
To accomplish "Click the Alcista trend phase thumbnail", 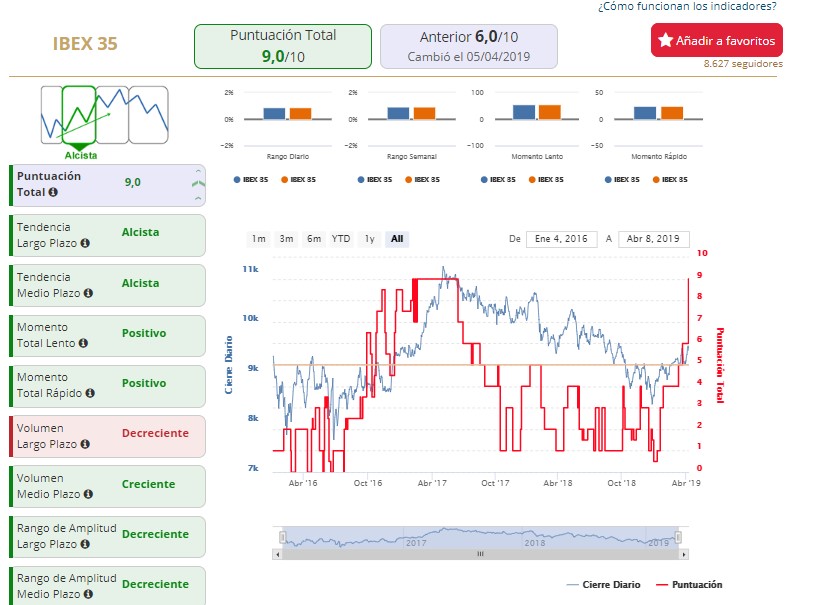I will pos(79,115).
